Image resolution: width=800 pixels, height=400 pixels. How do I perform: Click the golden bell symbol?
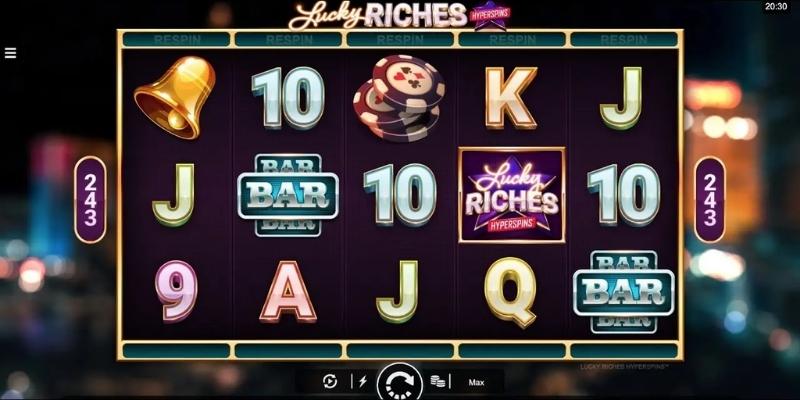pyautogui.click(x=175, y=97)
